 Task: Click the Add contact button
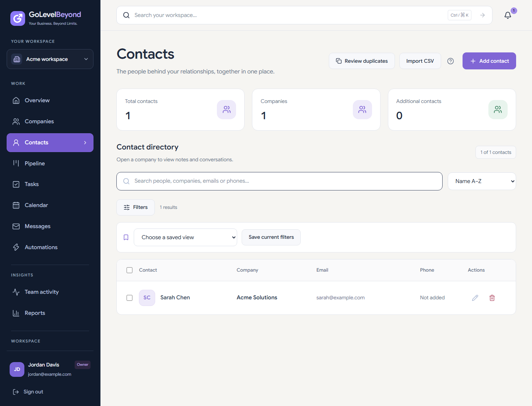click(489, 61)
